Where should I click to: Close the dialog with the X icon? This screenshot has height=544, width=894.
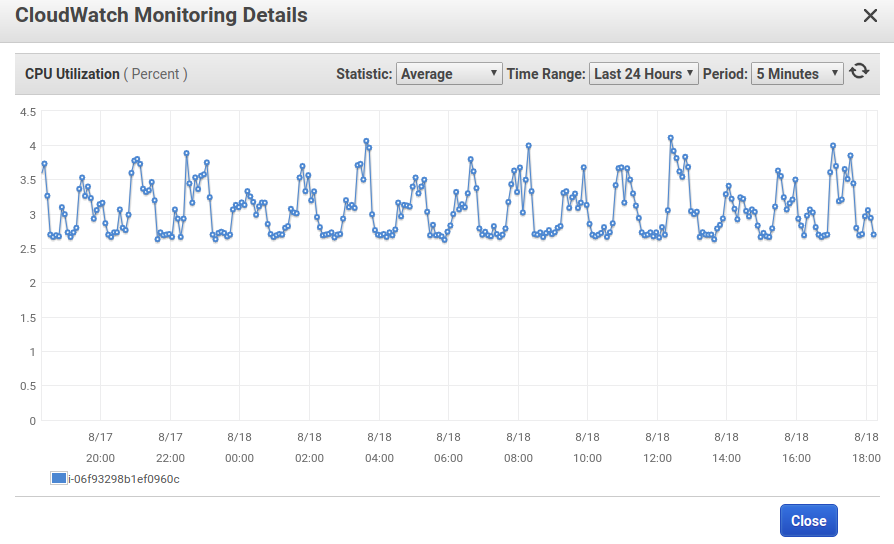tap(870, 15)
